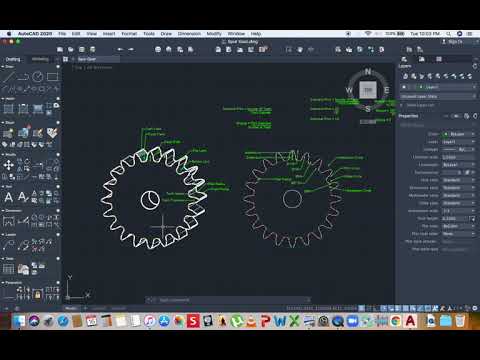Select the Circle tool in Draw palette
The image size is (480, 360).
(38, 77)
